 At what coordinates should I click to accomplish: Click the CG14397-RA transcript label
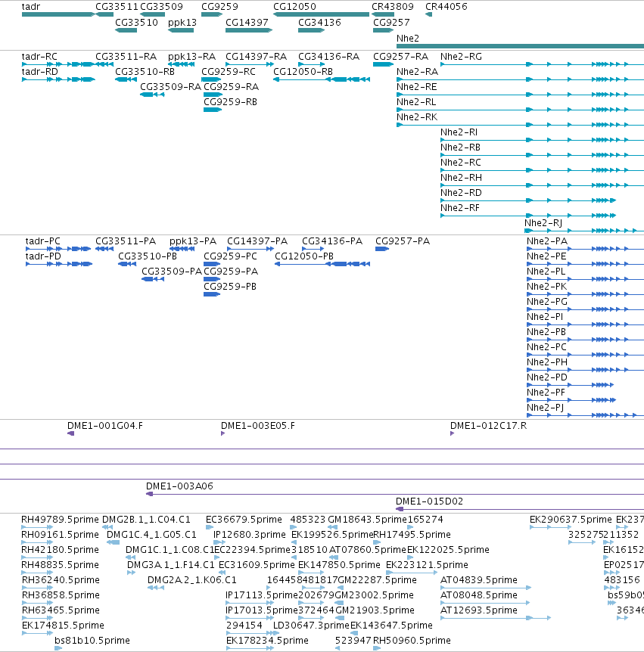[x=257, y=57]
